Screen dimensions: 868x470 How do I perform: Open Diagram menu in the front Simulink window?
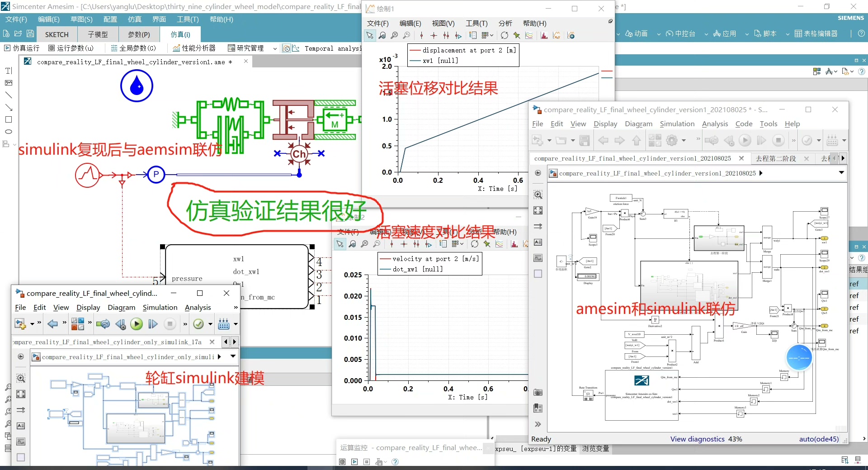(x=121, y=307)
